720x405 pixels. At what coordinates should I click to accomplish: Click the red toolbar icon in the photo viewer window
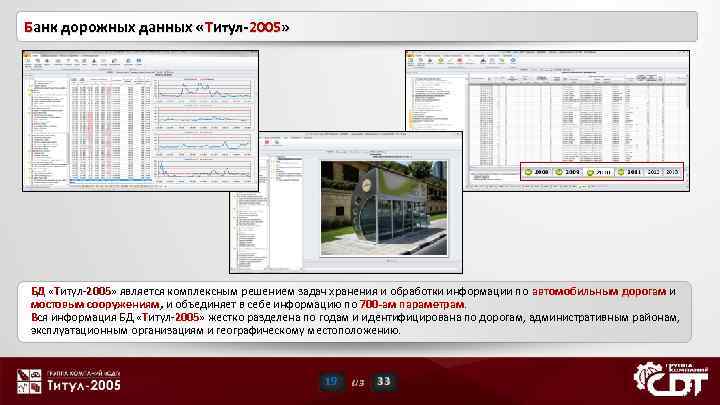tap(267, 143)
